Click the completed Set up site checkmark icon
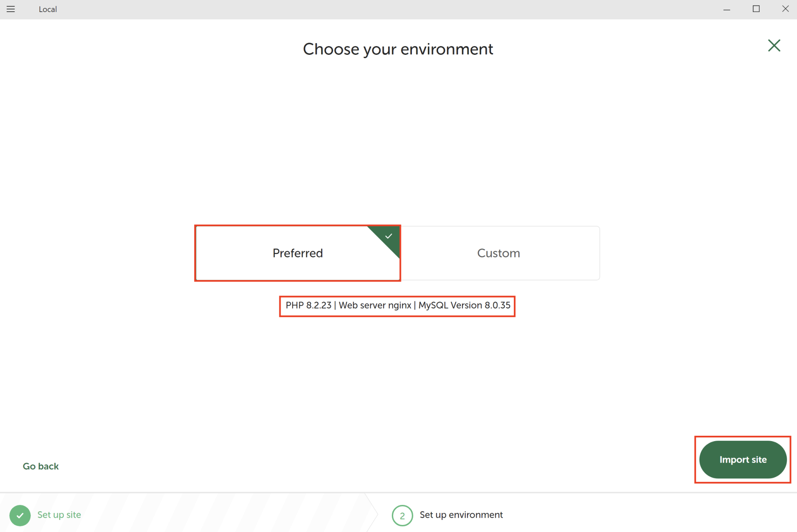The width and height of the screenshot is (797, 532). pyautogui.click(x=20, y=515)
